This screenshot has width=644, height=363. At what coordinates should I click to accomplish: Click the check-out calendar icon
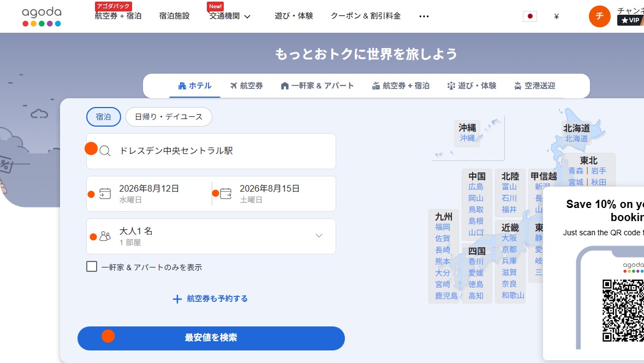coord(226,193)
